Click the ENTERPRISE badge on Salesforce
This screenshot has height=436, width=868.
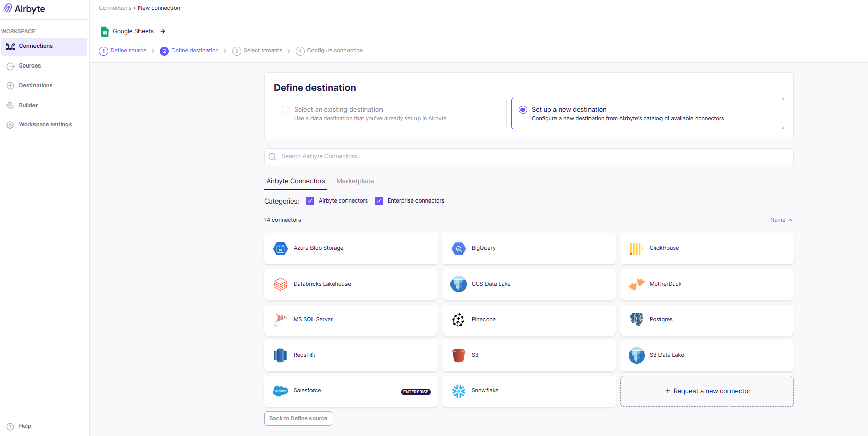point(416,392)
